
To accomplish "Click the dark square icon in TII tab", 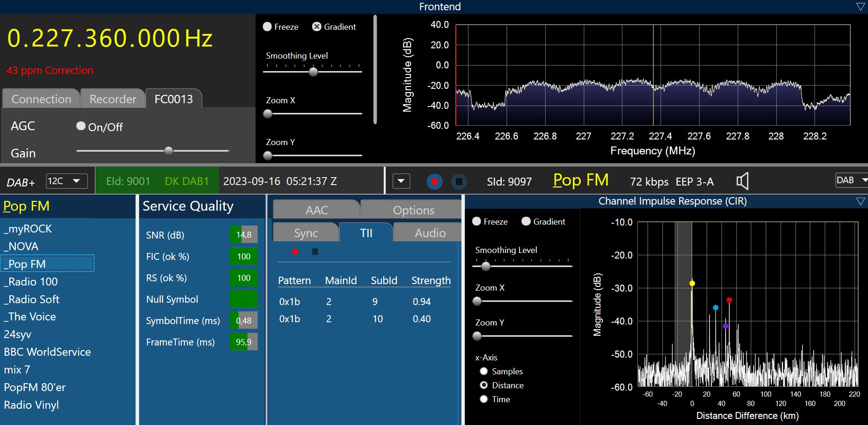I will (315, 252).
